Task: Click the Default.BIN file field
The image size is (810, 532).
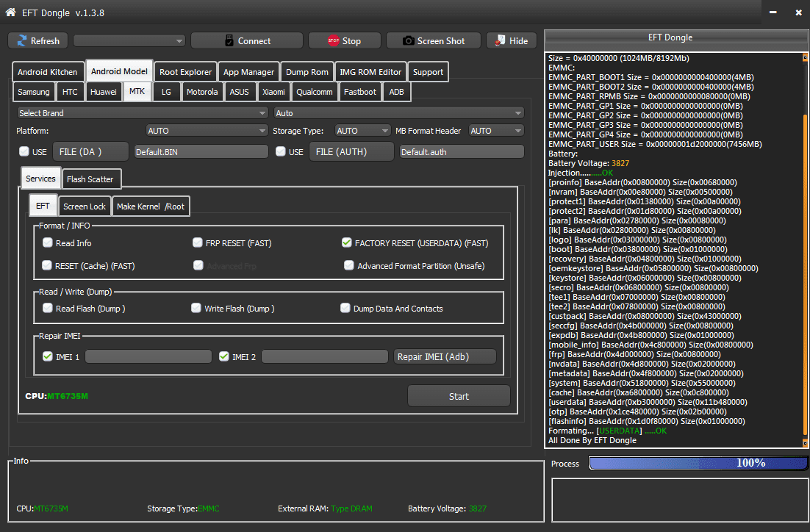Action: pyautogui.click(x=201, y=152)
